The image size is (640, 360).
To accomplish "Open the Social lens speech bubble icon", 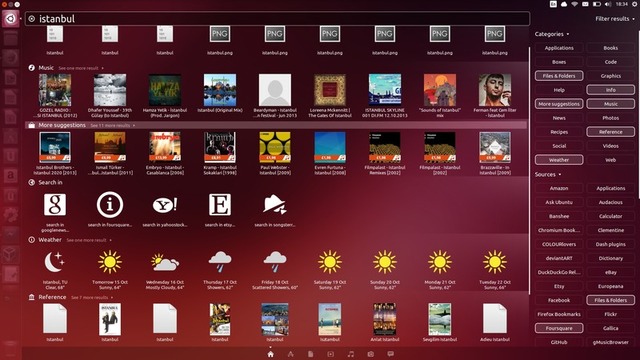I will pyautogui.click(x=391, y=354).
